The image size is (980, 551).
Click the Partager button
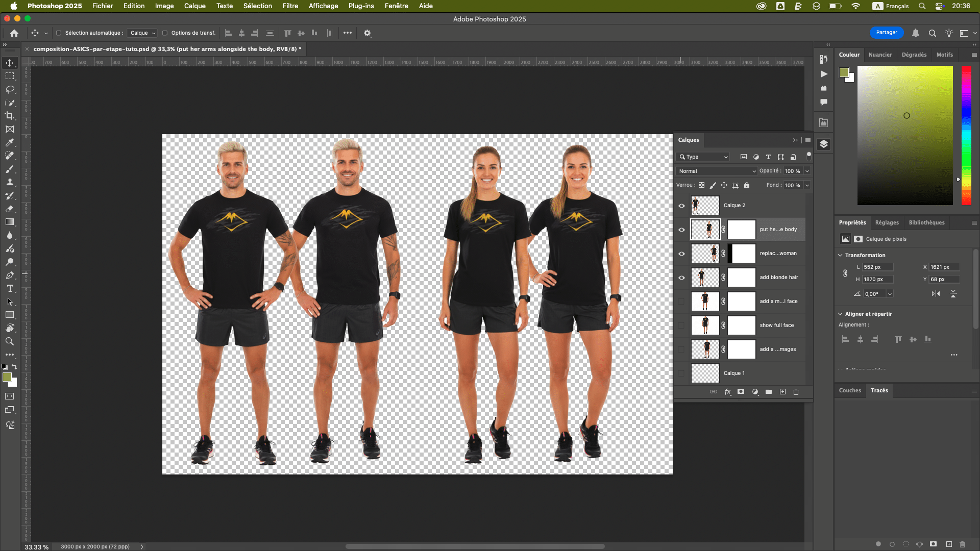tap(887, 33)
